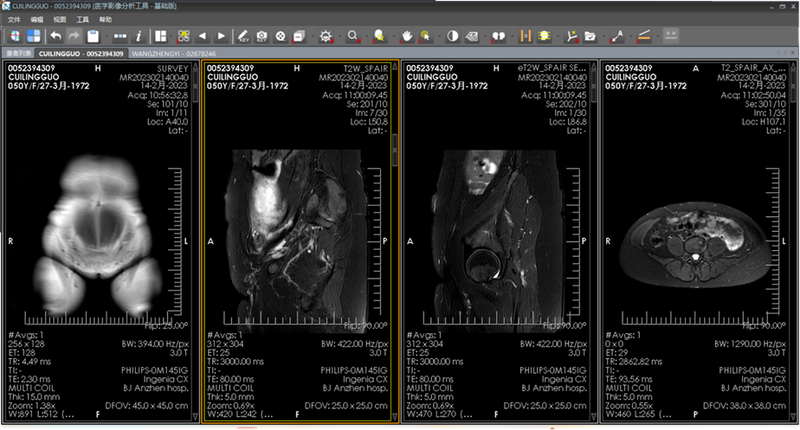Click the camera KEY snapshot icon
Viewport: 800px width, 430px height.
[262, 36]
